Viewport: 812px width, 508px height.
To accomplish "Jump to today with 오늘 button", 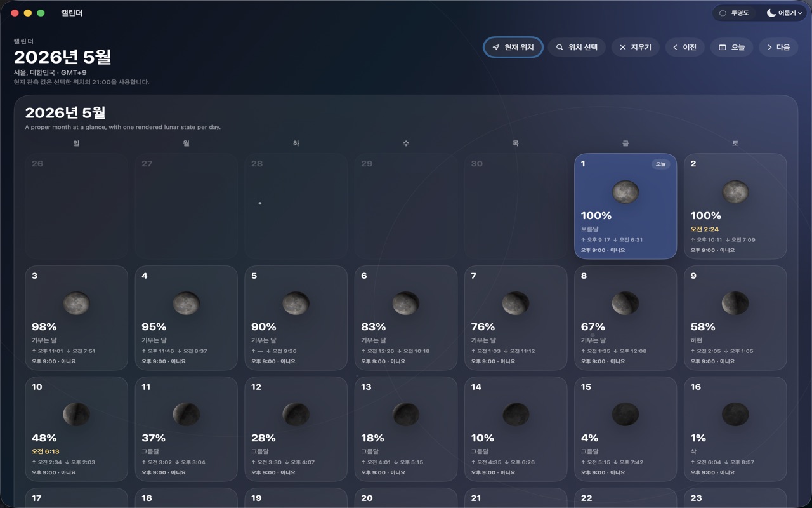I will [x=731, y=47].
